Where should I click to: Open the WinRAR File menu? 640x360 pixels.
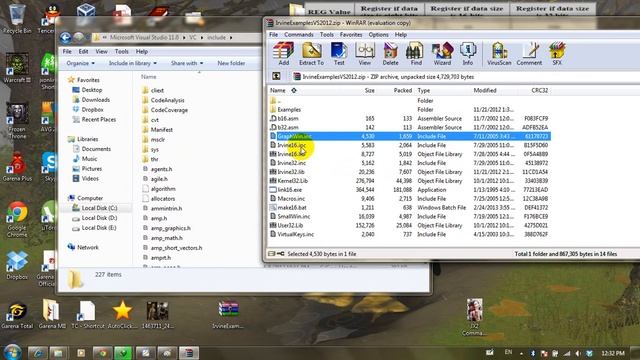coord(273,35)
